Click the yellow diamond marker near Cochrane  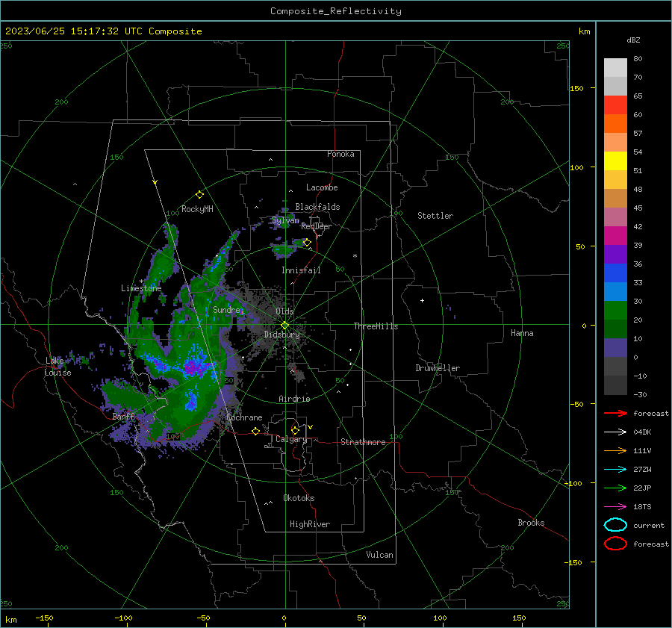pyautogui.click(x=255, y=431)
